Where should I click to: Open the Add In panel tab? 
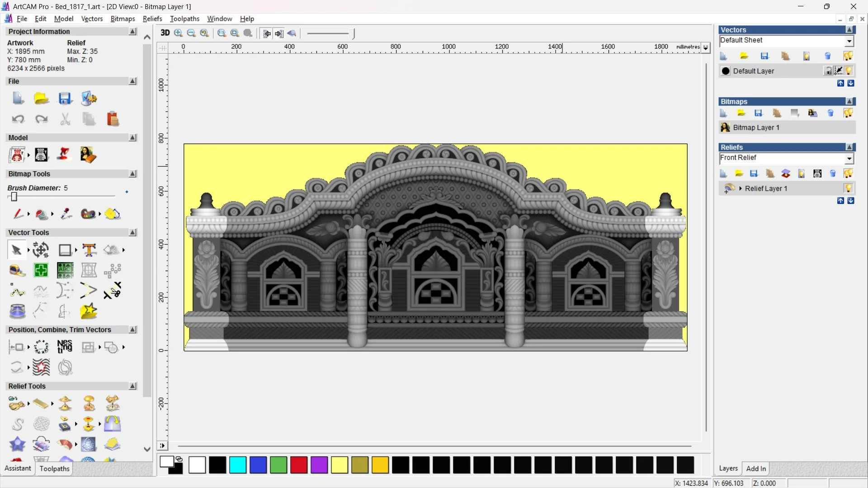tap(756, 469)
